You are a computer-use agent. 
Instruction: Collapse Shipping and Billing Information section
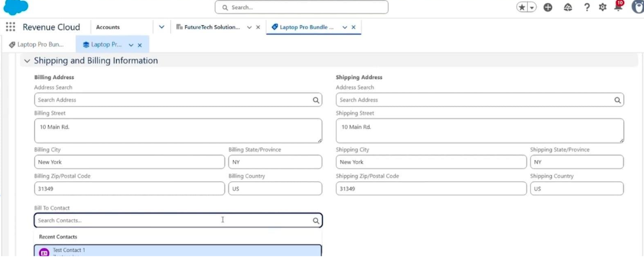[x=26, y=61]
